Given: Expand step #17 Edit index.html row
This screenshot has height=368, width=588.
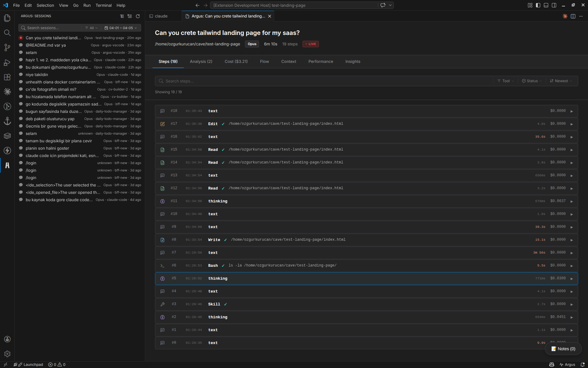Looking at the screenshot, I should click(x=571, y=124).
